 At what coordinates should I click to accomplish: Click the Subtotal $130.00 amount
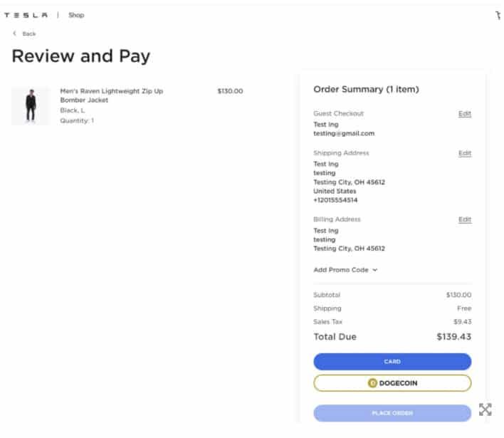point(458,295)
